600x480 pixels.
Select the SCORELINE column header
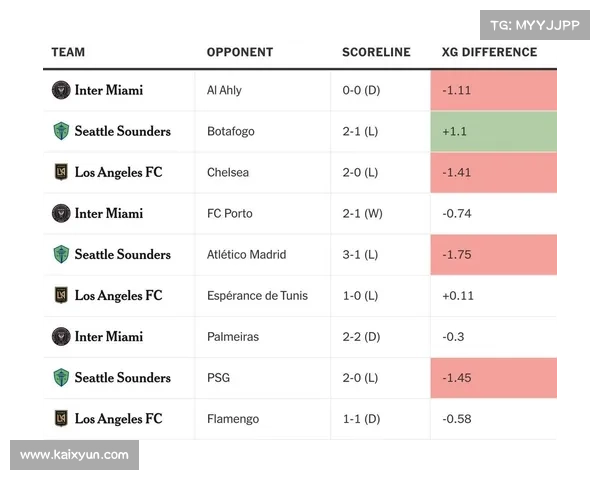(x=376, y=52)
